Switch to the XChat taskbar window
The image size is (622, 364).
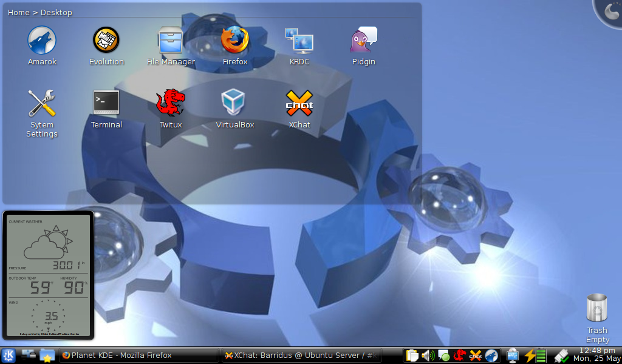301,356
